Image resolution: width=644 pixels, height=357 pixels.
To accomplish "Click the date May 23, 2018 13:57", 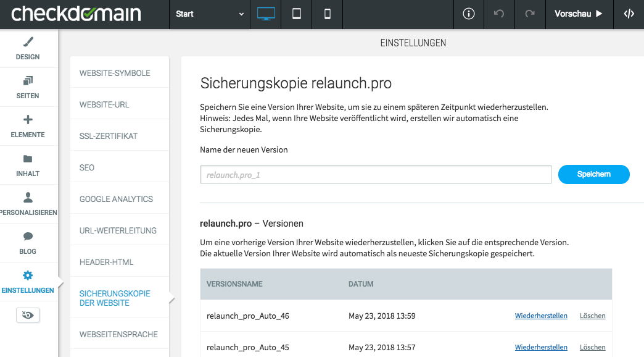I will click(x=382, y=348).
